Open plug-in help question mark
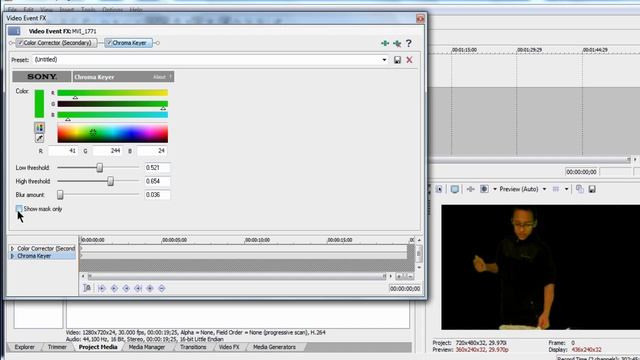This screenshot has width=640, height=360. [409, 43]
